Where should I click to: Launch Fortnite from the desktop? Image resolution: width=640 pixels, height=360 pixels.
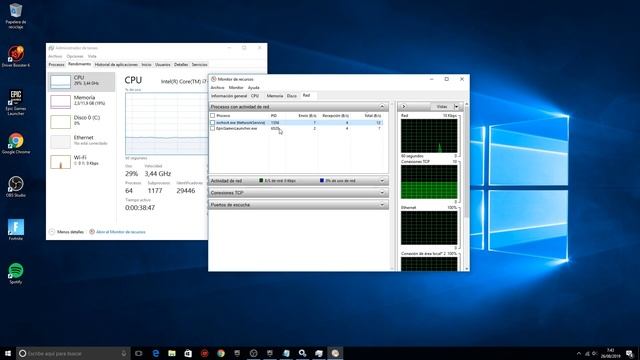(x=16, y=230)
